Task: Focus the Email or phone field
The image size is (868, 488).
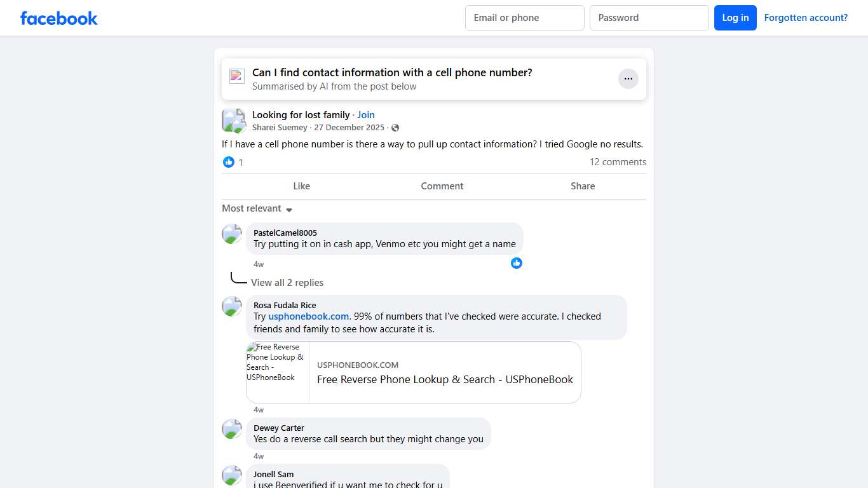Action: click(x=525, y=18)
